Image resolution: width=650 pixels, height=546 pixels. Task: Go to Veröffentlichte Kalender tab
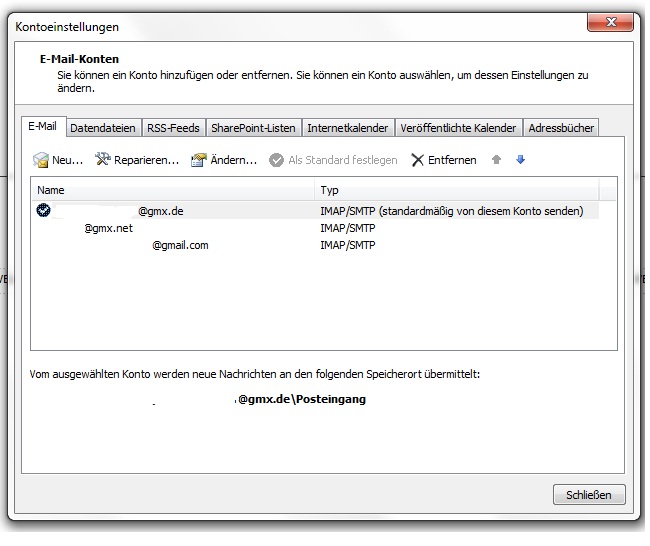pos(458,128)
